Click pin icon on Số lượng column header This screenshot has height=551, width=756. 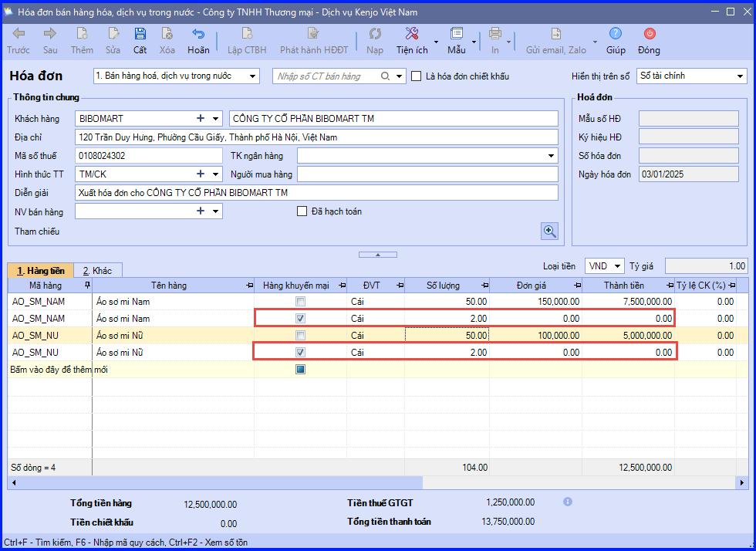[x=484, y=286]
